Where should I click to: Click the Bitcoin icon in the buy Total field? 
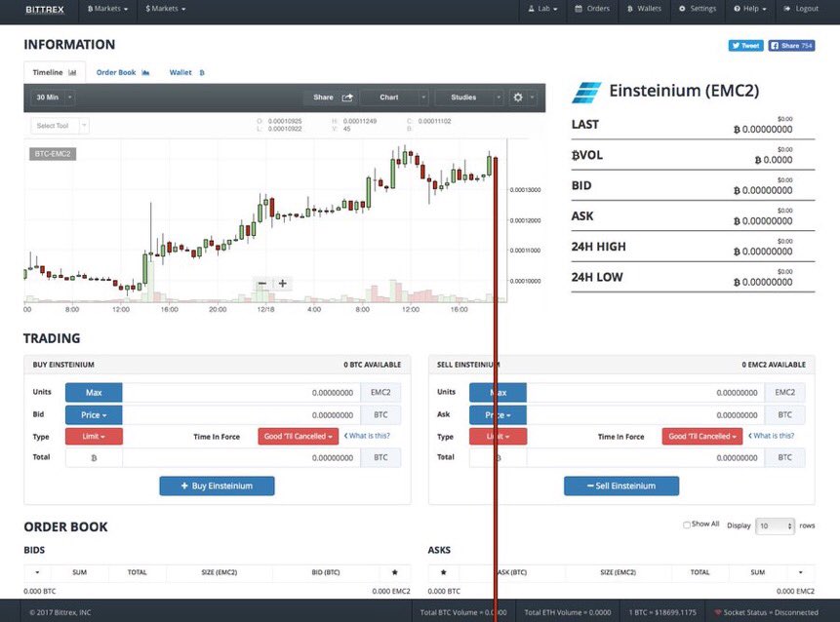(x=94, y=458)
